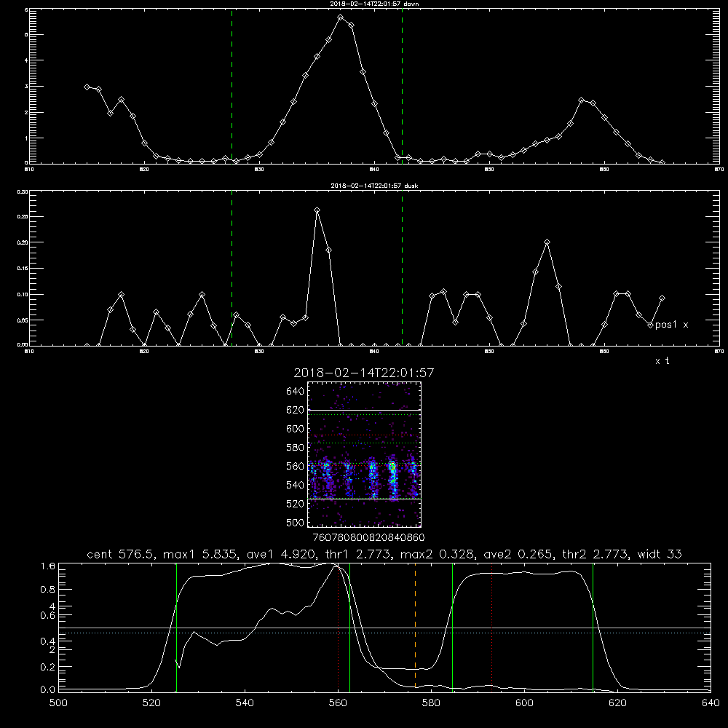Screen dimensions: 728x728
Task: Select the 'pos1 x' label in the dusk plot
Action: (x=671, y=325)
